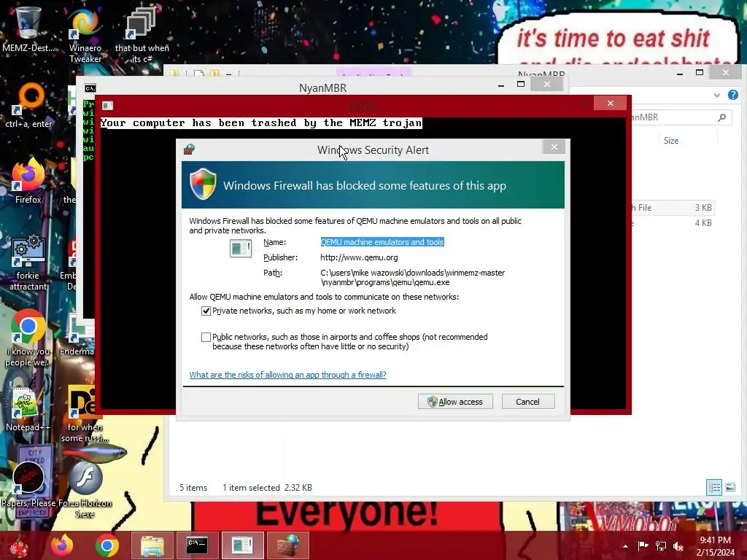Switch Explorer to large icons view

(x=729, y=487)
